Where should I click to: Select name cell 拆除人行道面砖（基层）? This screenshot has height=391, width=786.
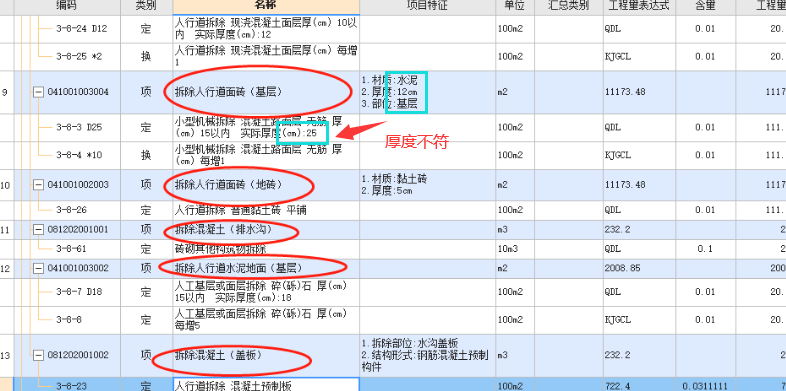266,92
